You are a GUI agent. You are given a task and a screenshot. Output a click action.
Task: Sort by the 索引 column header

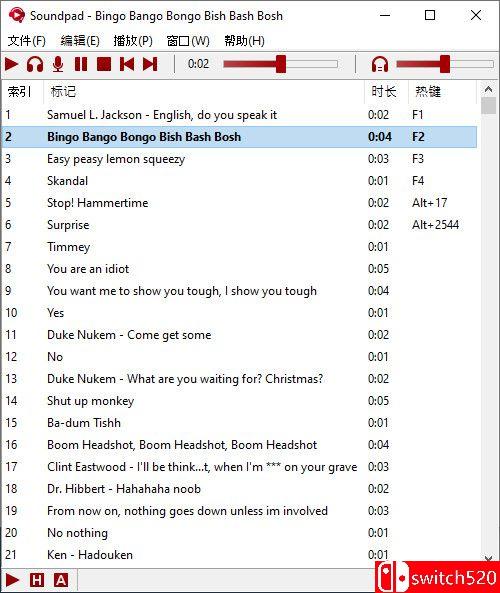pyautogui.click(x=23, y=92)
